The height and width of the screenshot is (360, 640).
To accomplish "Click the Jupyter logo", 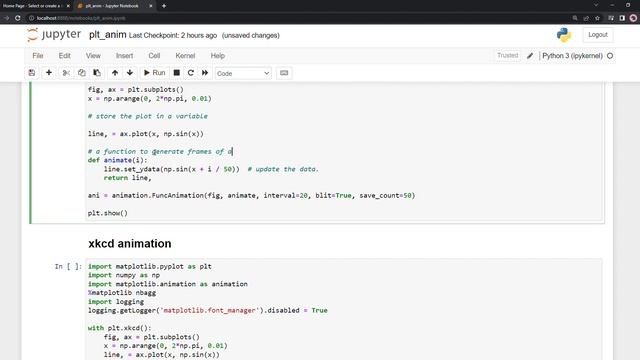I will (54, 35).
